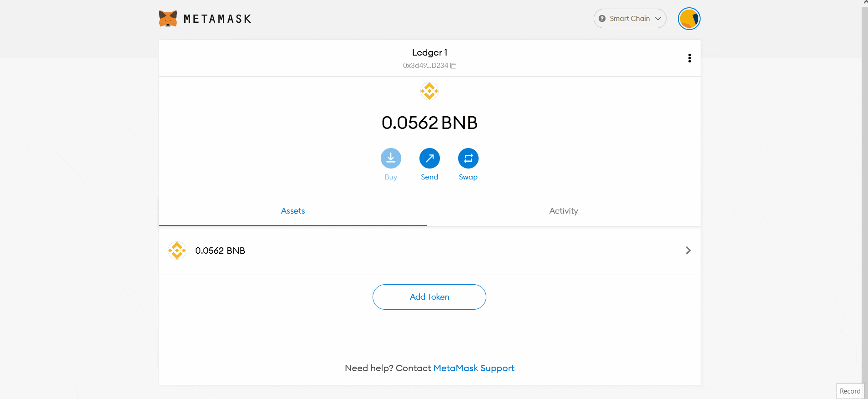The height and width of the screenshot is (399, 868).
Task: Open the MetaMask Support link
Action: (x=474, y=368)
